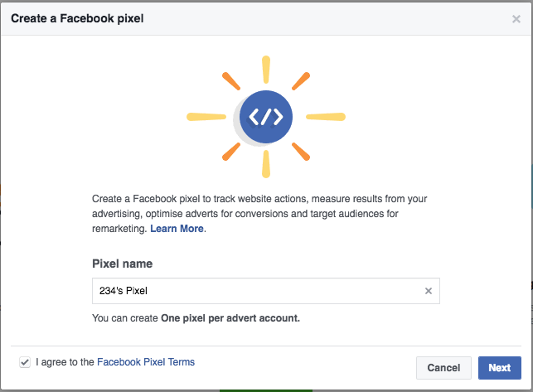This screenshot has height=392, width=533.
Task: Click the upper-left orange ray of the sunburst
Action: (231, 81)
